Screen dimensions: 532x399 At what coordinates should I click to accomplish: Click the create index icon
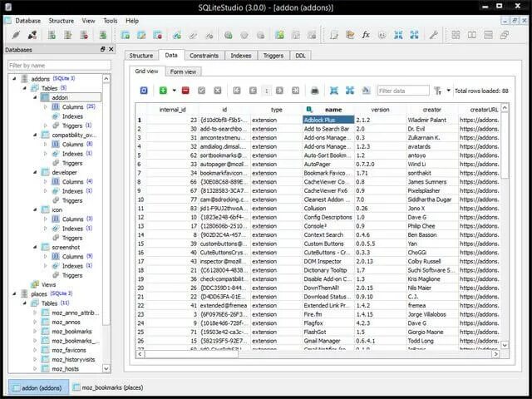pos(177,35)
